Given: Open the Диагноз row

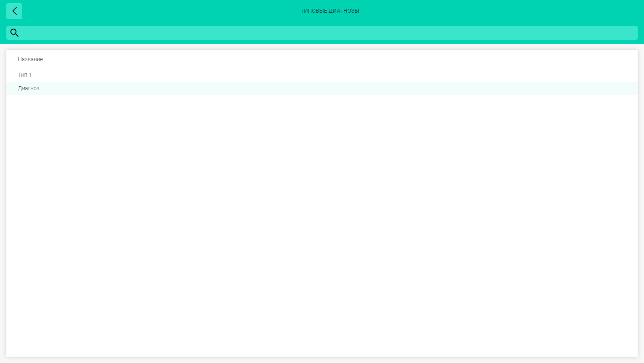Looking at the screenshot, I should pos(322,89).
